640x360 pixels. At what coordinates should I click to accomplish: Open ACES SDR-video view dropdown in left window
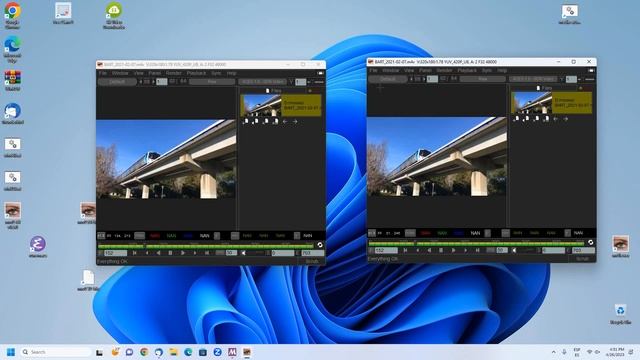pyautogui.click(x=262, y=82)
